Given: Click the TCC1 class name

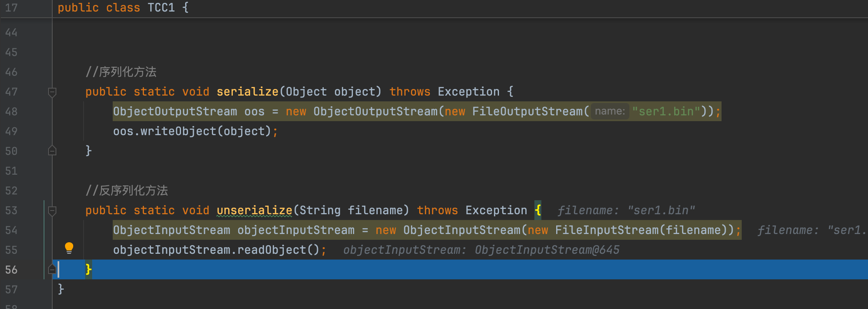Looking at the screenshot, I should pyautogui.click(x=161, y=8).
